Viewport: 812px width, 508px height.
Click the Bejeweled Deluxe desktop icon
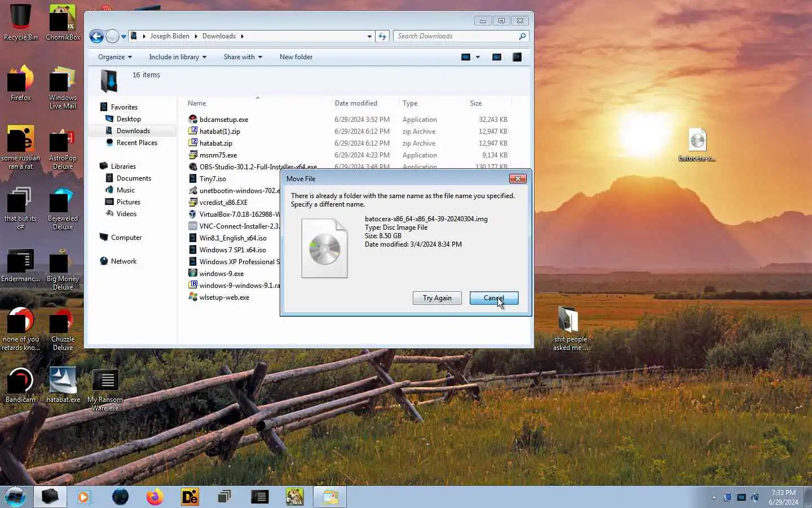(x=63, y=208)
